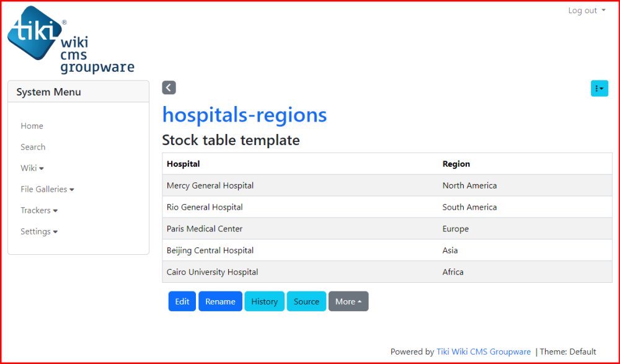Open the More actions dropdown
This screenshot has width=620, height=364.
pyautogui.click(x=348, y=301)
